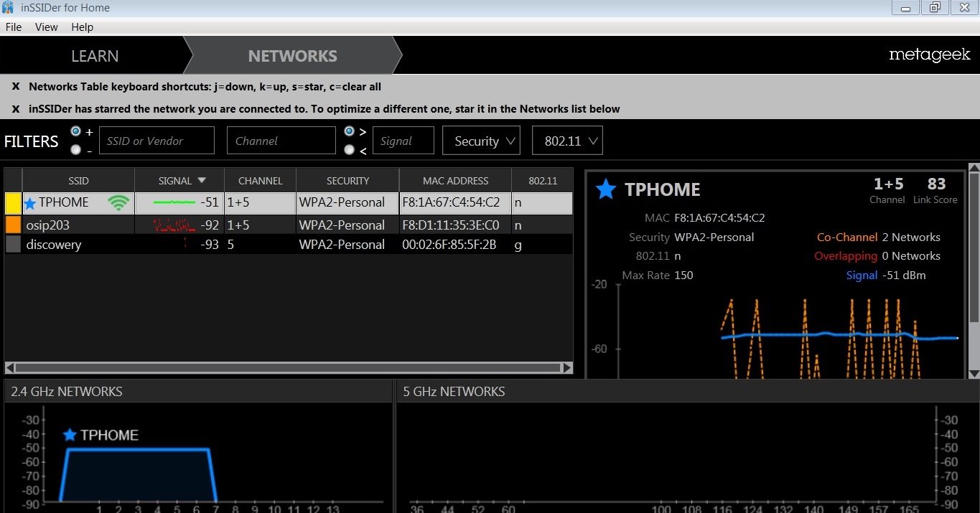The image size is (980, 513).
Task: Restore down the inSSIDer window
Action: (935, 8)
